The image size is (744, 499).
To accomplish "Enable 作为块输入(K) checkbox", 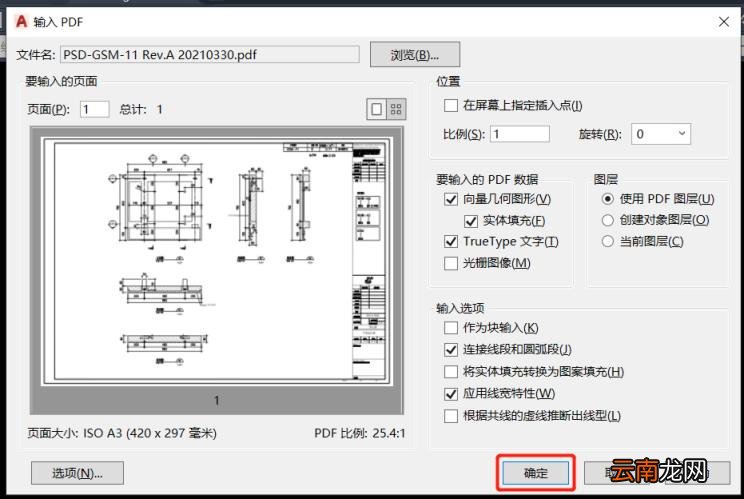I will [x=450, y=328].
